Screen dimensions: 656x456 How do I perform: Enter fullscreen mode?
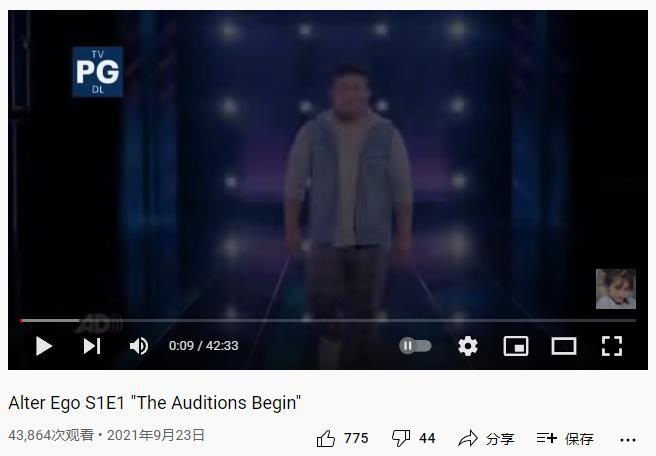click(612, 346)
